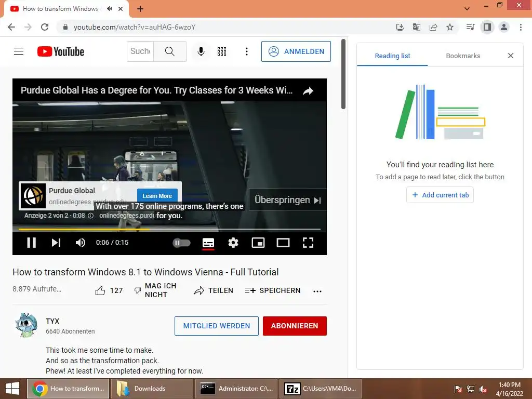Image resolution: width=532 pixels, height=399 pixels.
Task: Share the ad using the arrow icon
Action: tap(308, 90)
